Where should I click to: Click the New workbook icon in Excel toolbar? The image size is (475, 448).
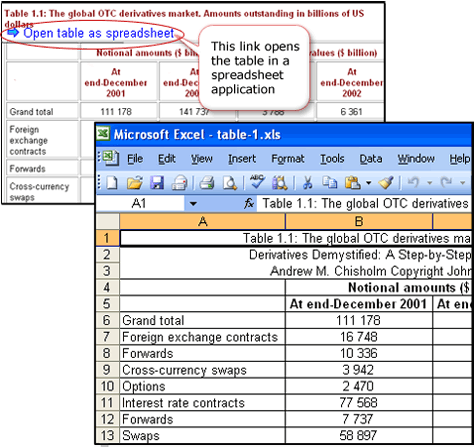tap(112, 183)
